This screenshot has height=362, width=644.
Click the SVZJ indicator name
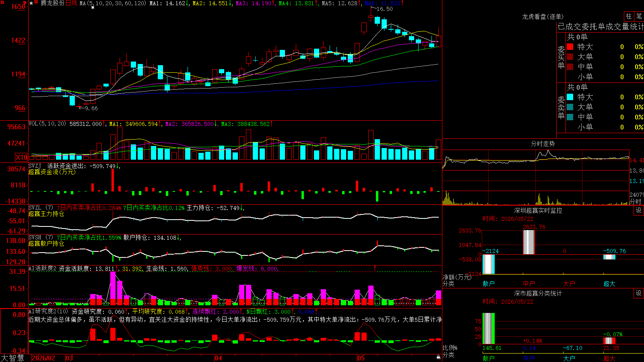35,166
